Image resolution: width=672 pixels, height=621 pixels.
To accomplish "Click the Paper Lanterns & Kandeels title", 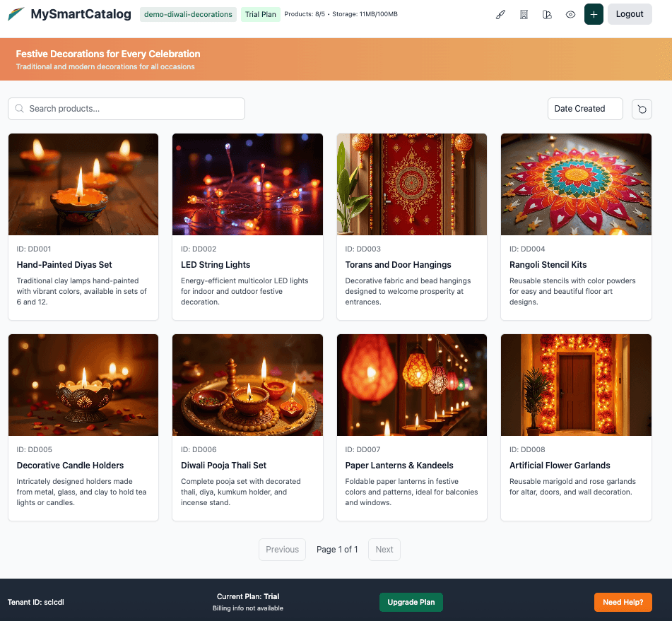I will coord(399,466).
